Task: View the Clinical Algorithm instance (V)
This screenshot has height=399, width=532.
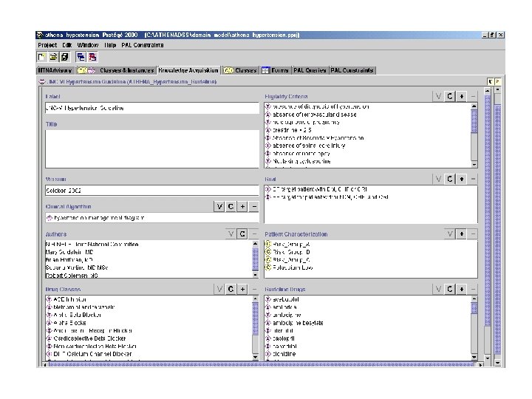Action: pyautogui.click(x=219, y=206)
